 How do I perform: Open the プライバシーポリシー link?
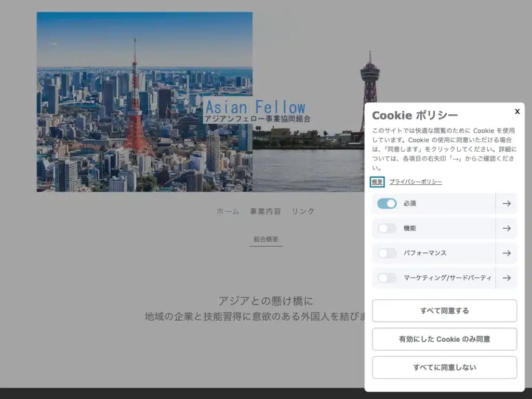point(416,182)
